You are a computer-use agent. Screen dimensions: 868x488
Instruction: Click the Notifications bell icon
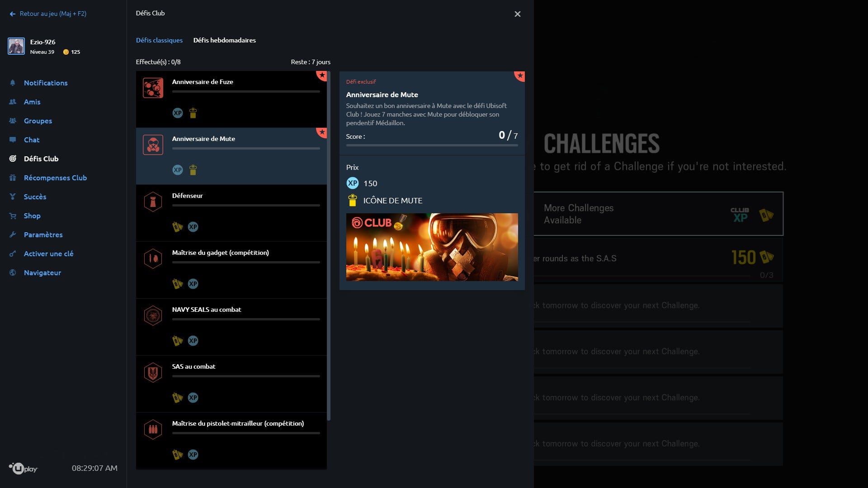(13, 83)
